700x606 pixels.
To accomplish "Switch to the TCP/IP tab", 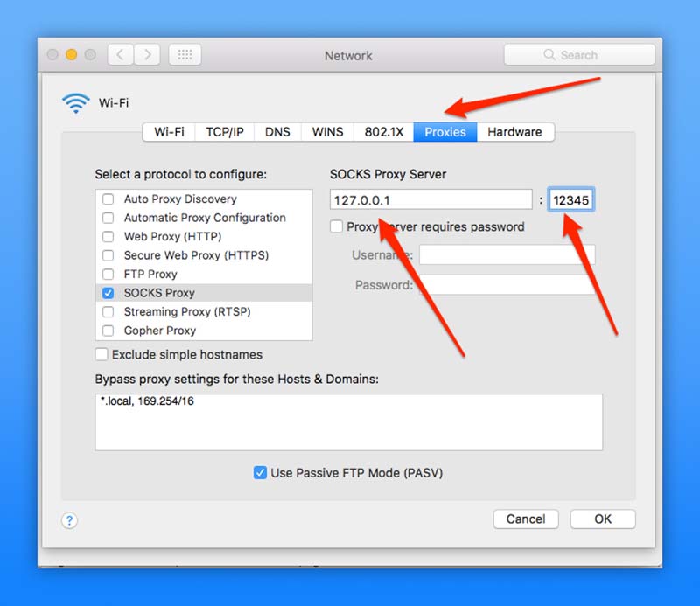I will [224, 132].
